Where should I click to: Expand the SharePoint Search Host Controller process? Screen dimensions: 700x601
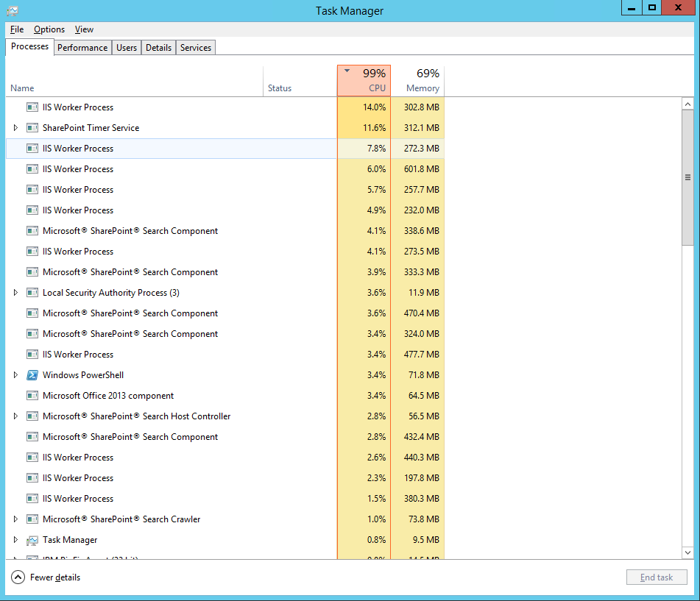coord(15,416)
